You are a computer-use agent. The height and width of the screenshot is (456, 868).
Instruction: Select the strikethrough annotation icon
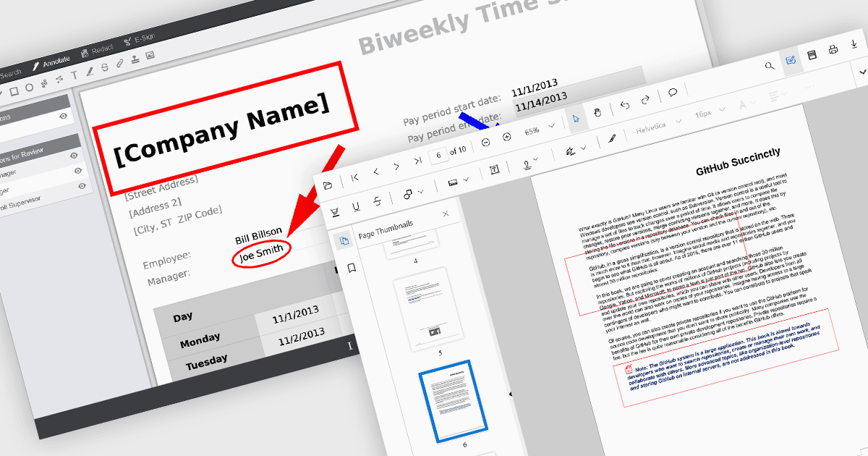pyautogui.click(x=377, y=201)
